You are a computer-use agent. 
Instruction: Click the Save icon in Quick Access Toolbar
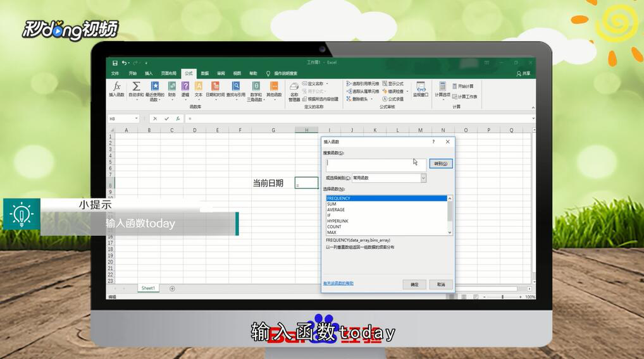pos(115,63)
